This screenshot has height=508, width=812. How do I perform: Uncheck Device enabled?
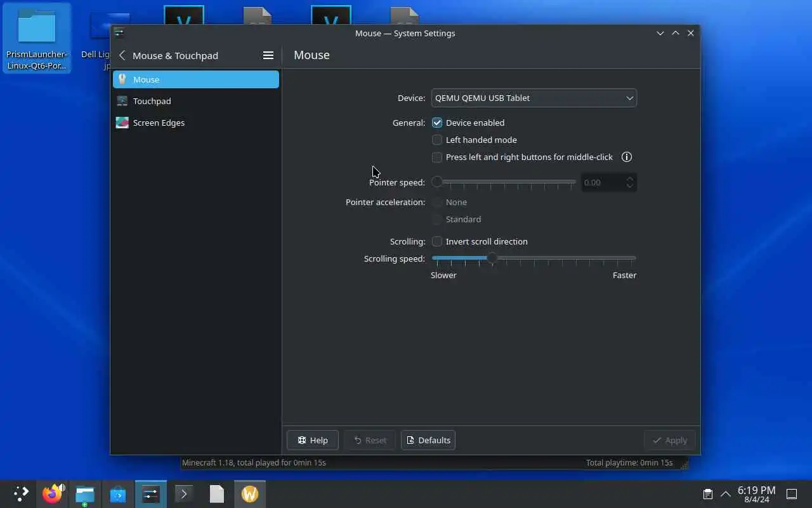tap(437, 123)
